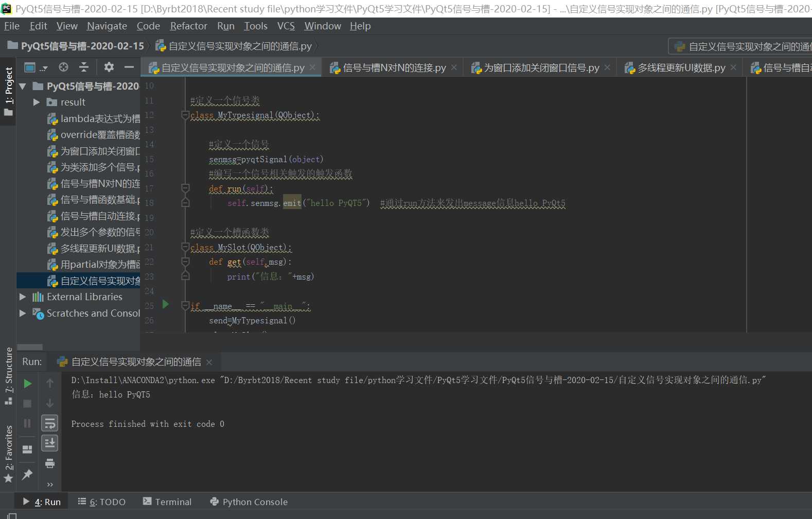Open the Navigate menu
Screen dimensions: 812x519
107,26
